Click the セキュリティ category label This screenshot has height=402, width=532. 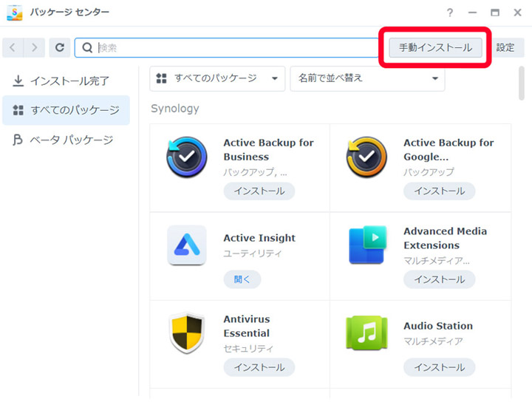(248, 348)
